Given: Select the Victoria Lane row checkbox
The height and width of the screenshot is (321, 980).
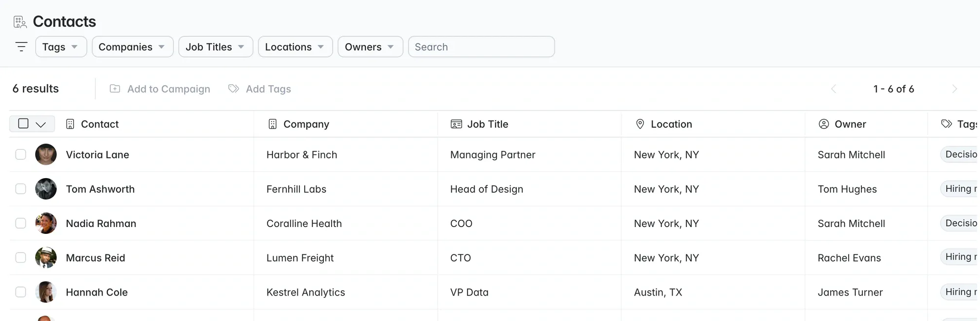Looking at the screenshot, I should 21,155.
